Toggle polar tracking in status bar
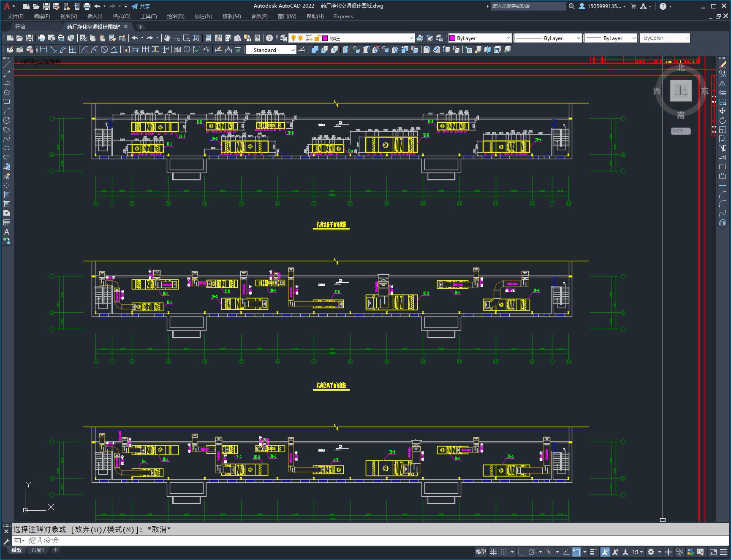This screenshot has height=560, width=731. (532, 552)
